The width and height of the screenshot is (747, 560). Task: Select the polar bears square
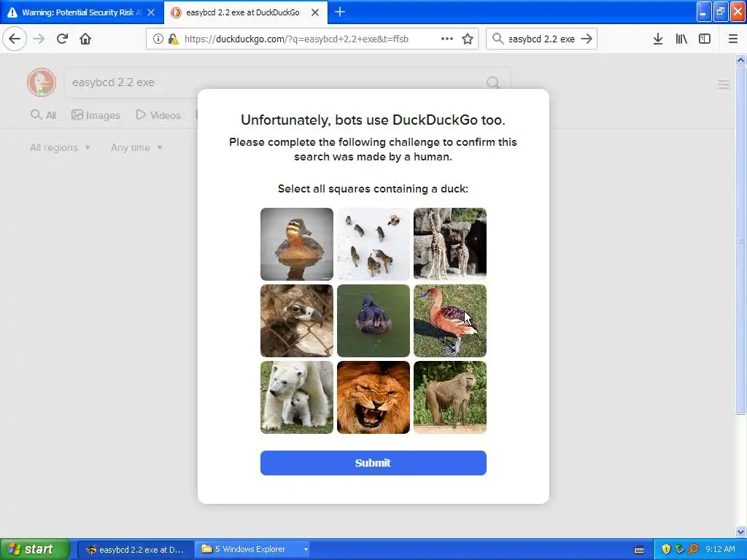click(297, 397)
